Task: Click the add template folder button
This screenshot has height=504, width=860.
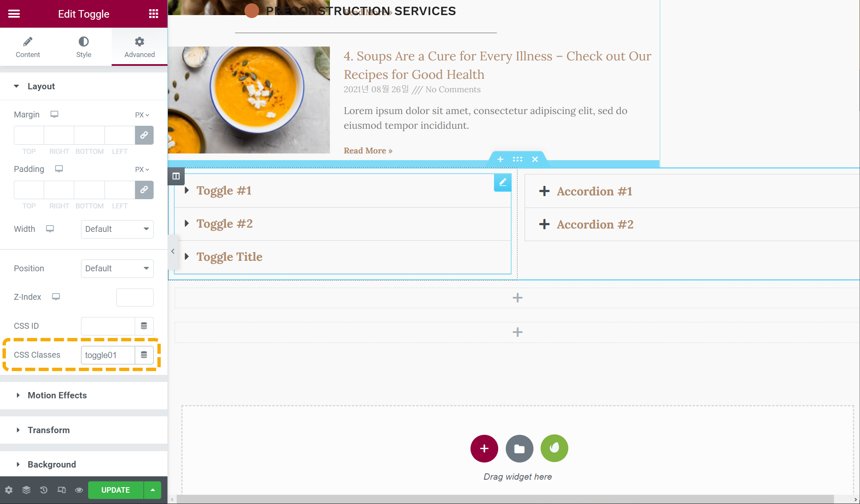Action: 519,448
